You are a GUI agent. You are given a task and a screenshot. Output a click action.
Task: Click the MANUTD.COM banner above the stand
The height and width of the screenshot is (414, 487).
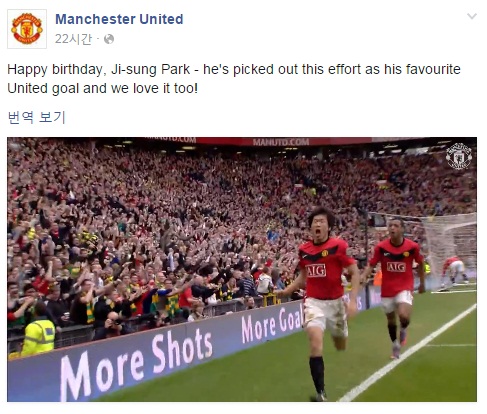tap(281, 142)
